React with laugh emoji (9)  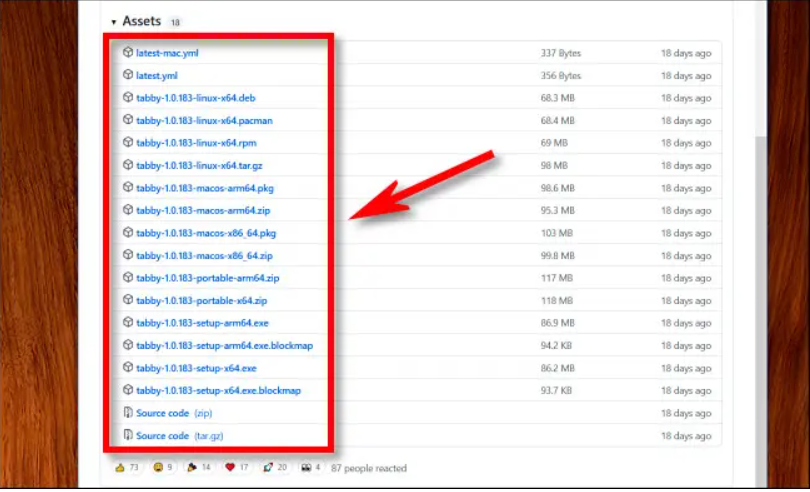pos(163,468)
